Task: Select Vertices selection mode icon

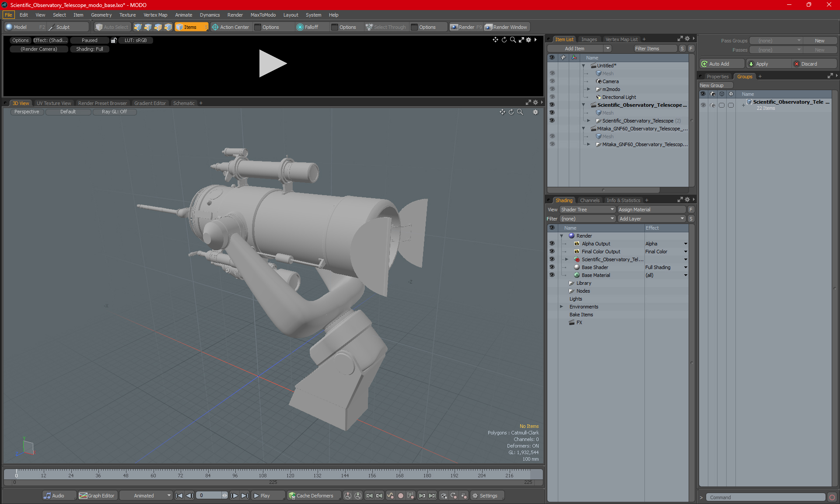Action: 138,27
